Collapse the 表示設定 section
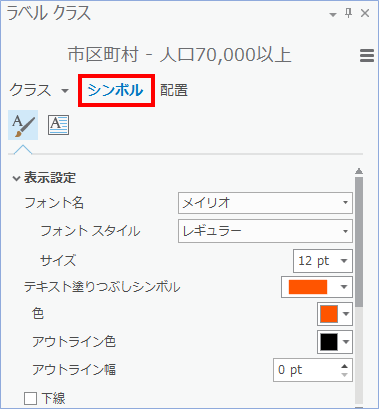 point(16,178)
